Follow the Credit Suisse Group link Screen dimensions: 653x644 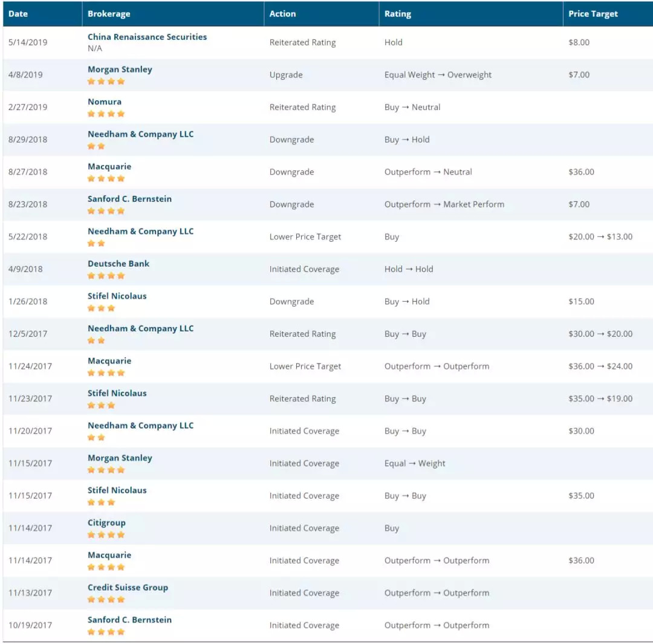click(128, 587)
